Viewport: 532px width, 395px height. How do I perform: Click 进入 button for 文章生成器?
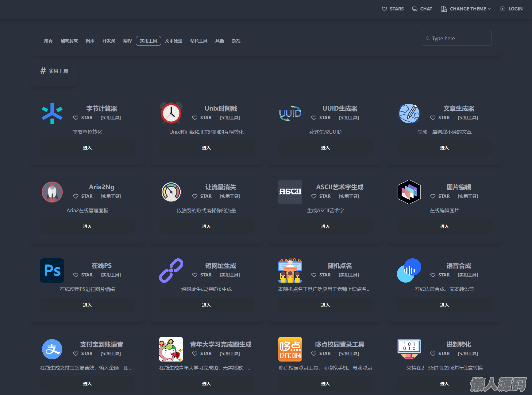click(x=445, y=148)
